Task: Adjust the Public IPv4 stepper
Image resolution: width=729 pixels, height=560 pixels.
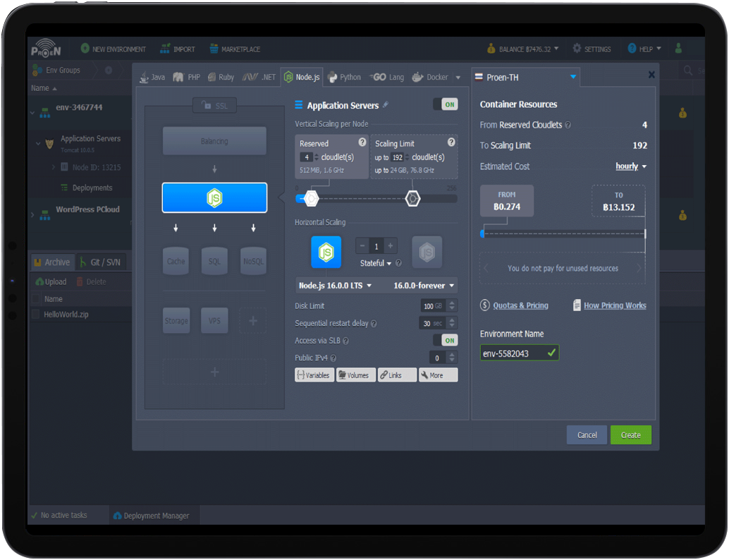Action: tap(451, 358)
